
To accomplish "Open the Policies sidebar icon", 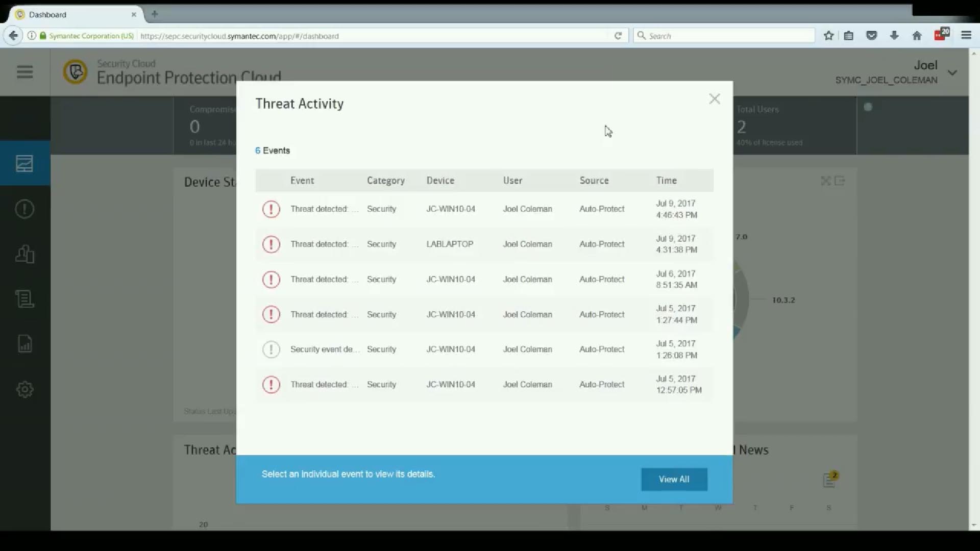I will (24, 299).
